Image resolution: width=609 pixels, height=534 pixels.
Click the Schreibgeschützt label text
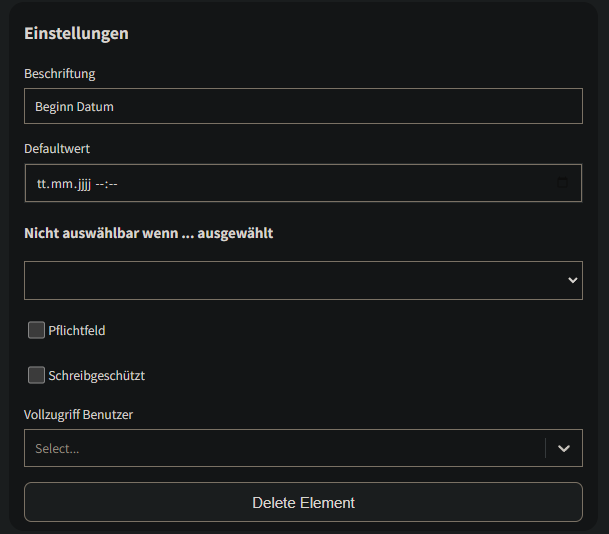pos(97,376)
